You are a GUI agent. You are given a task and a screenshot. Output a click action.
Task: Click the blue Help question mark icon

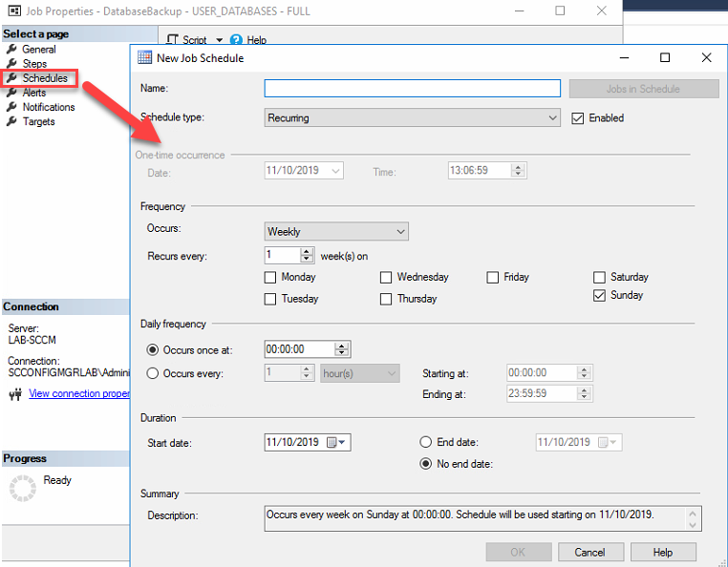236,40
